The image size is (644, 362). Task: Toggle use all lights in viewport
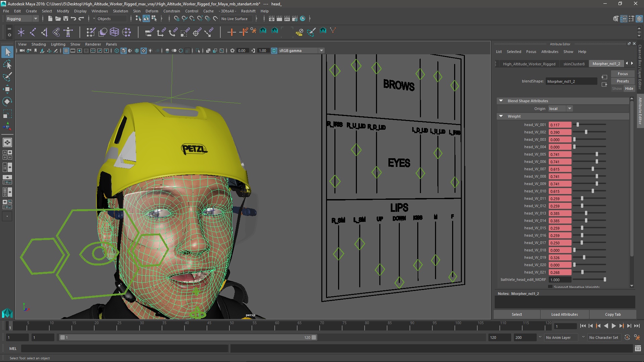pyautogui.click(x=150, y=51)
